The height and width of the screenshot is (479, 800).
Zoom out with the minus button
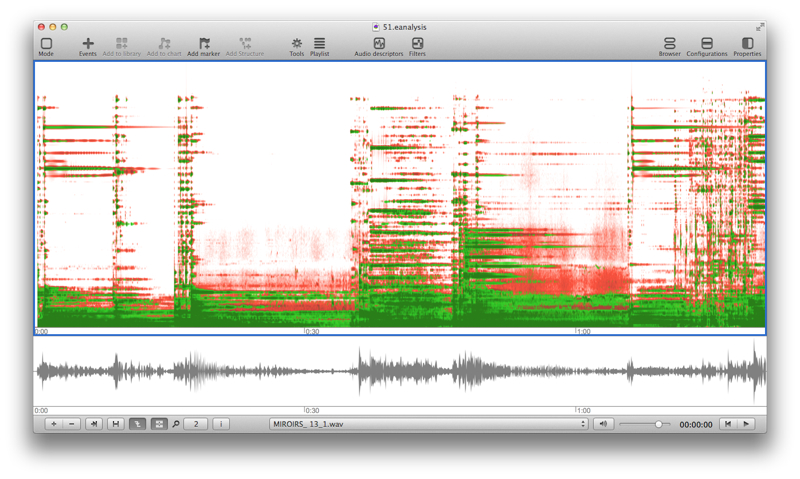click(x=72, y=424)
